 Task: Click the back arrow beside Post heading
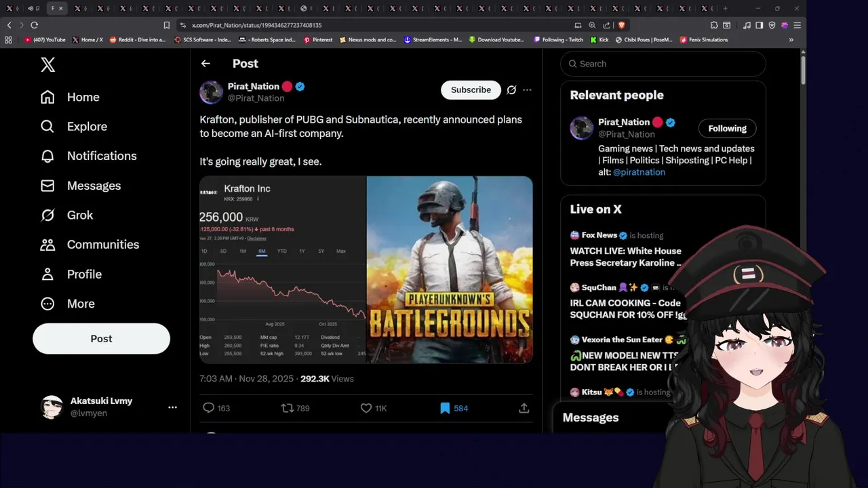205,63
